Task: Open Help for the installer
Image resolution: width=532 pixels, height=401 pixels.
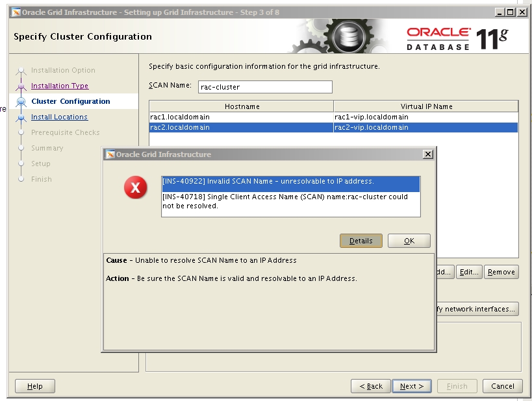Action: point(35,386)
